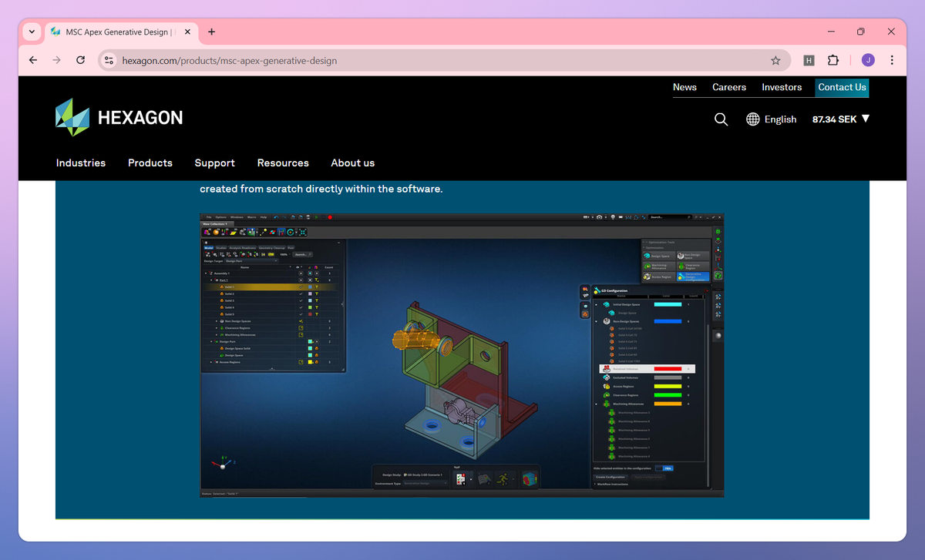Click the Access Region optimization tool

[x=659, y=277]
